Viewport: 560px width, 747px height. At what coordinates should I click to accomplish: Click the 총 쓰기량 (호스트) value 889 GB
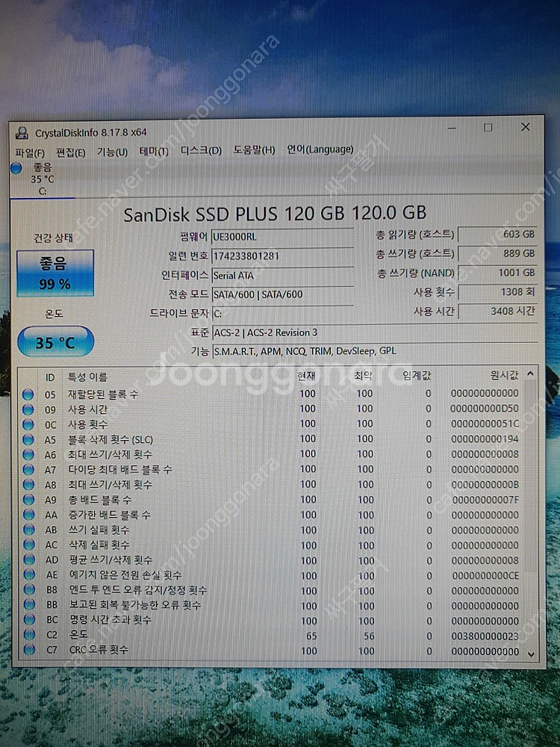point(497,253)
